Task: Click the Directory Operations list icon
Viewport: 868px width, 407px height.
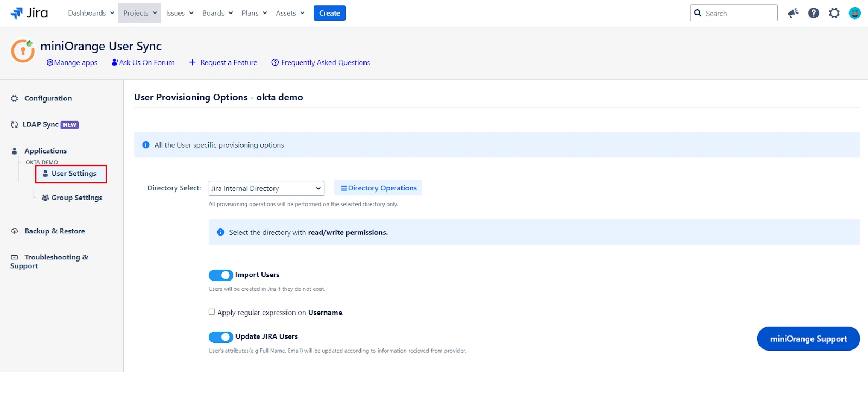Action: click(343, 188)
